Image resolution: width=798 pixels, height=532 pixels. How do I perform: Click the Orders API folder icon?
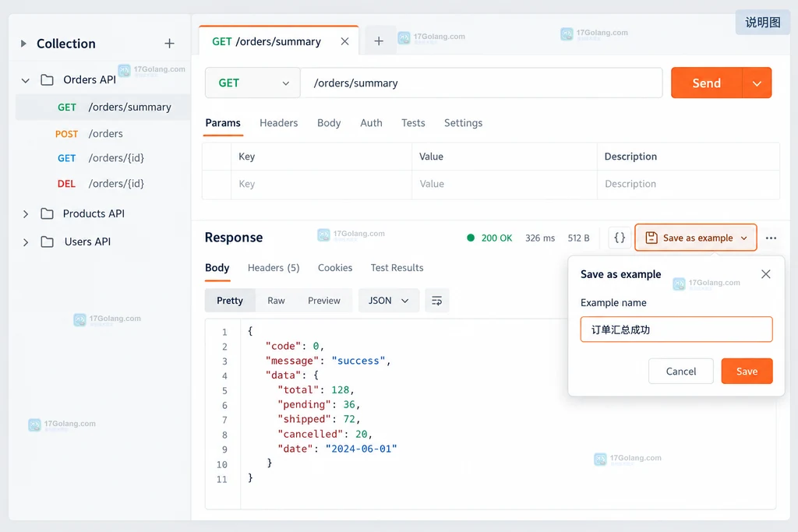pos(47,80)
